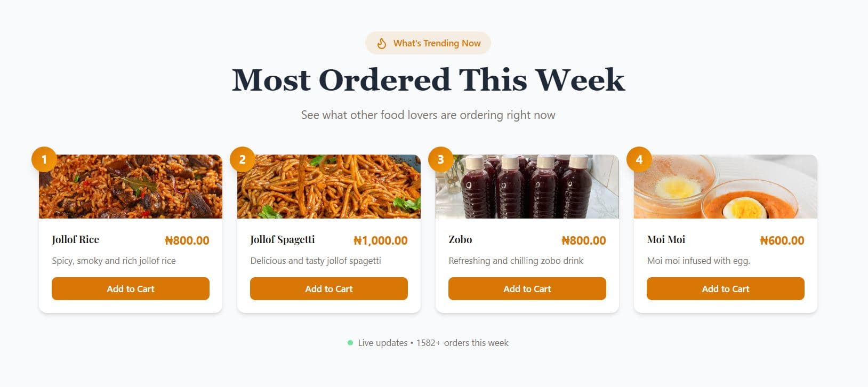This screenshot has height=387, width=868.
Task: Click the What's Trending Now badge text
Action: 437,43
